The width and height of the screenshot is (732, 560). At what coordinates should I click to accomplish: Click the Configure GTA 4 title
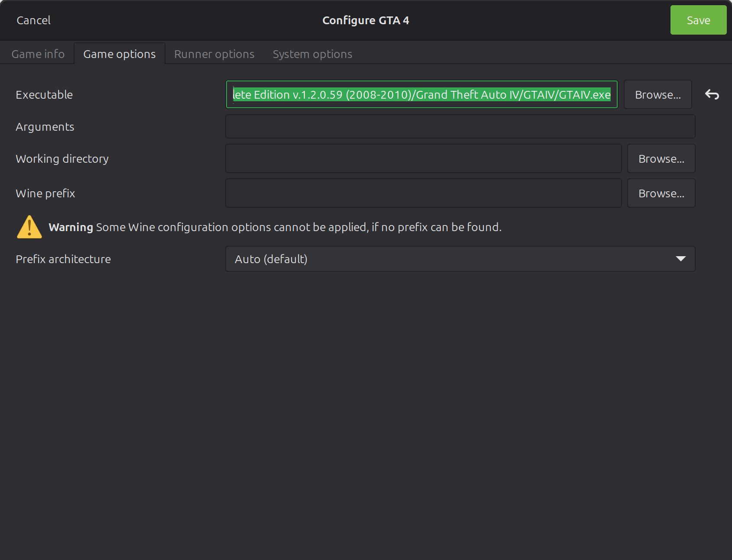(366, 20)
